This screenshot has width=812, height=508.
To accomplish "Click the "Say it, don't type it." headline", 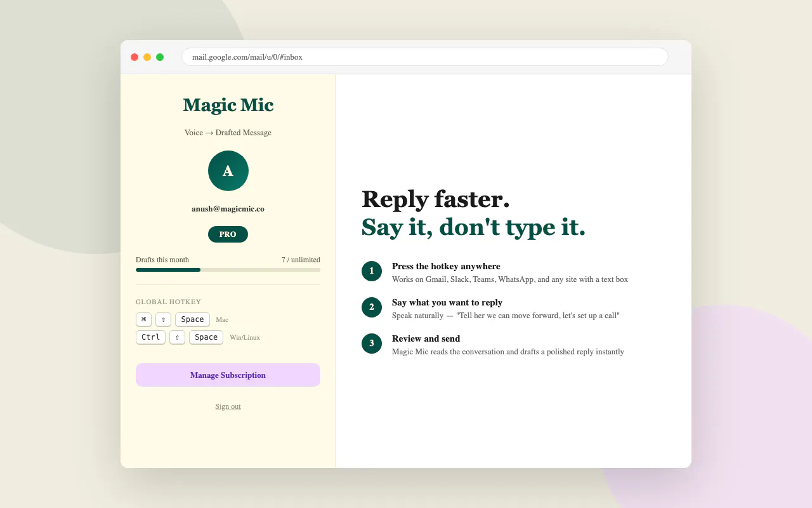I will point(473,227).
